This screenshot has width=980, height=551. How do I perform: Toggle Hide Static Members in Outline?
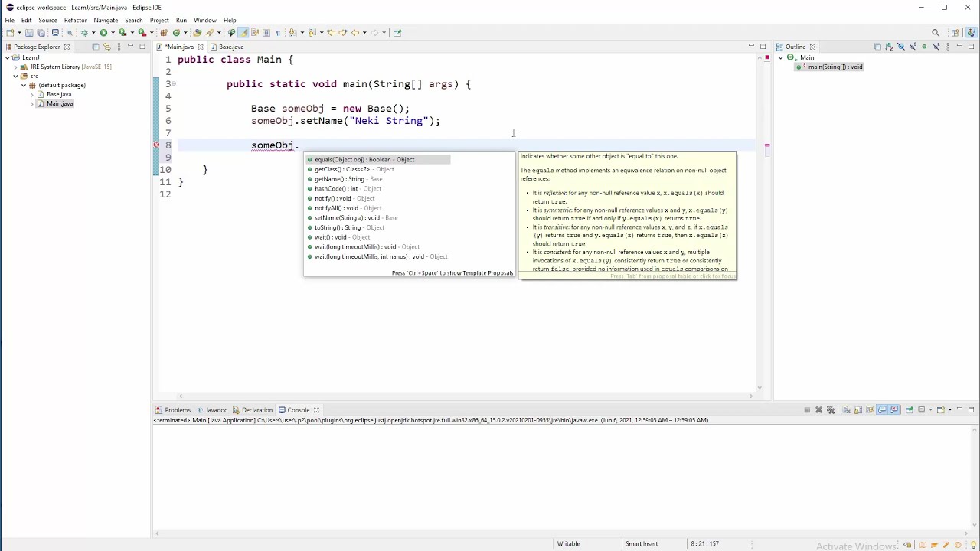pyautogui.click(x=913, y=47)
